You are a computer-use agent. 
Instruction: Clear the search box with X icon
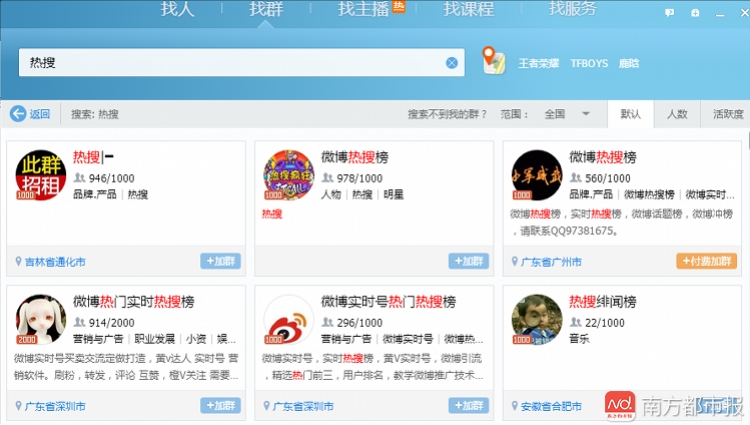click(x=452, y=63)
